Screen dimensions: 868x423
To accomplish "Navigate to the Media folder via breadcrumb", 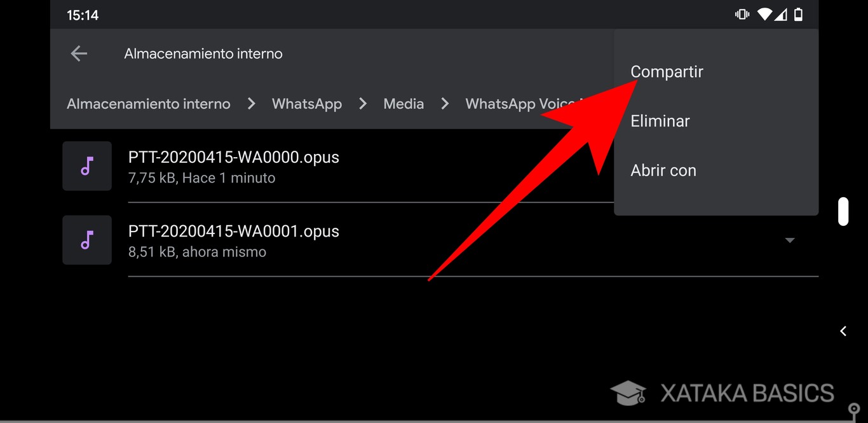I will [403, 104].
